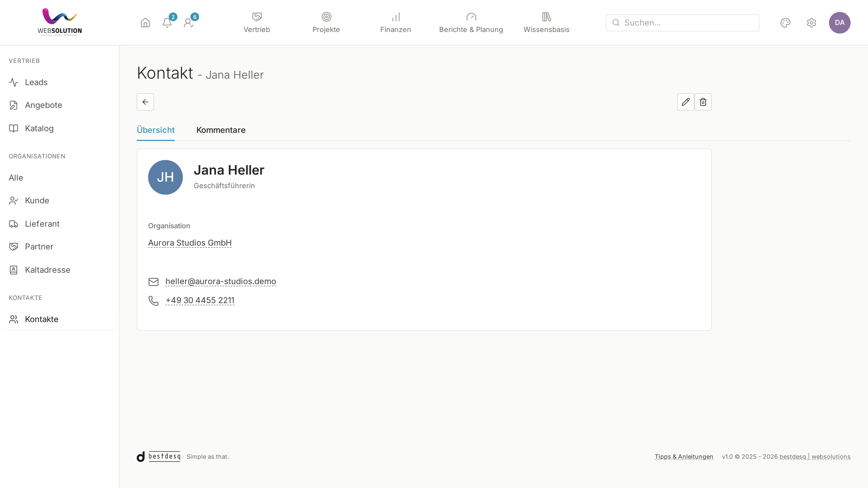Open Berichte & Planung menu
Viewport: 868px width, 488px height.
click(x=471, y=23)
